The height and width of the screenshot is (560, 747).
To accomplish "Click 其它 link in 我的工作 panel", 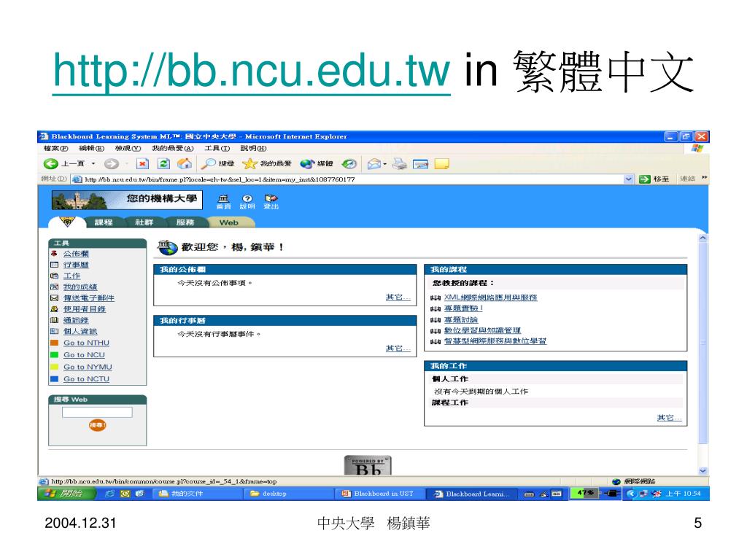I will 669,418.
